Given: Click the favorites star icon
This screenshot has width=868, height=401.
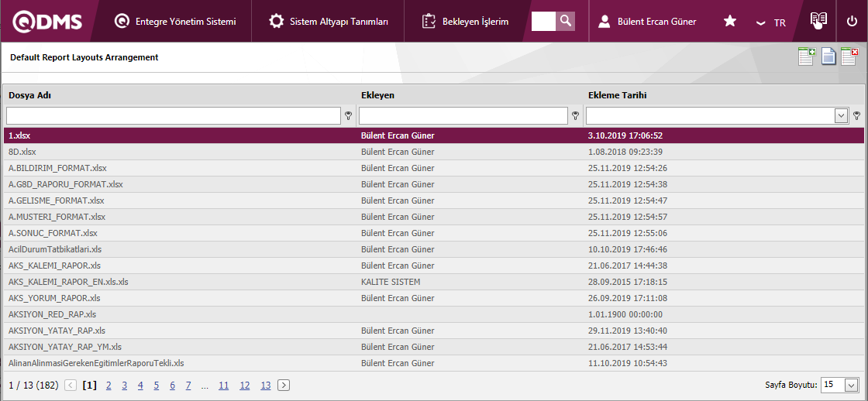Looking at the screenshot, I should point(730,22).
